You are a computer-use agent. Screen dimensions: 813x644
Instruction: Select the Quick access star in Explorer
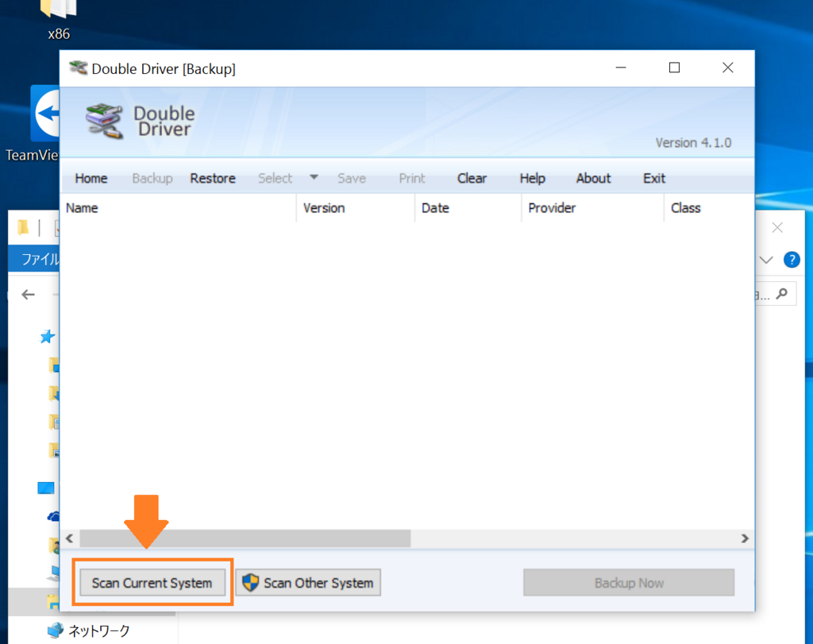point(47,337)
